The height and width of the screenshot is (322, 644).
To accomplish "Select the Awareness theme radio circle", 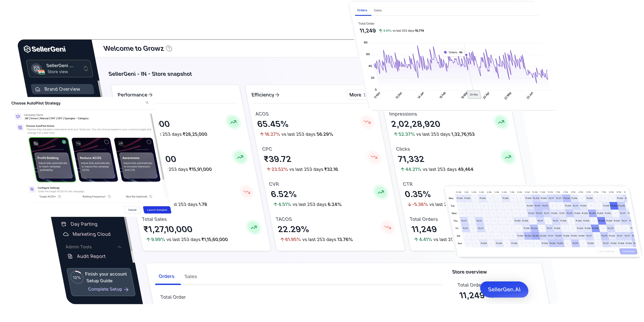I will pyautogui.click(x=149, y=142).
